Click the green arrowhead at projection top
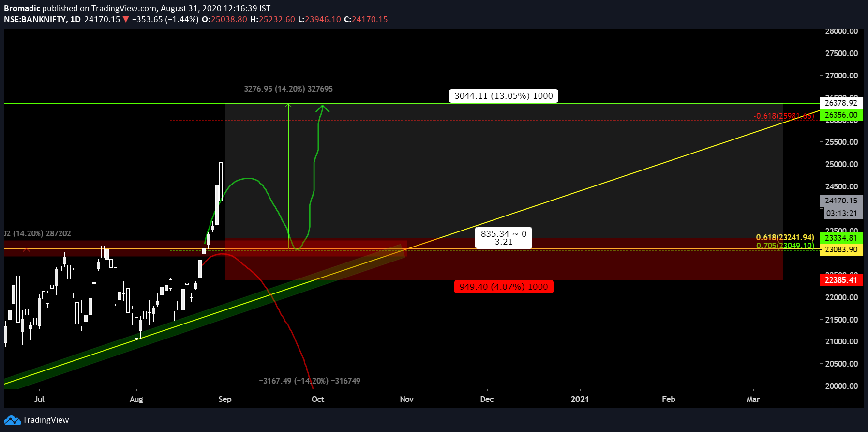868x432 pixels. [x=323, y=108]
